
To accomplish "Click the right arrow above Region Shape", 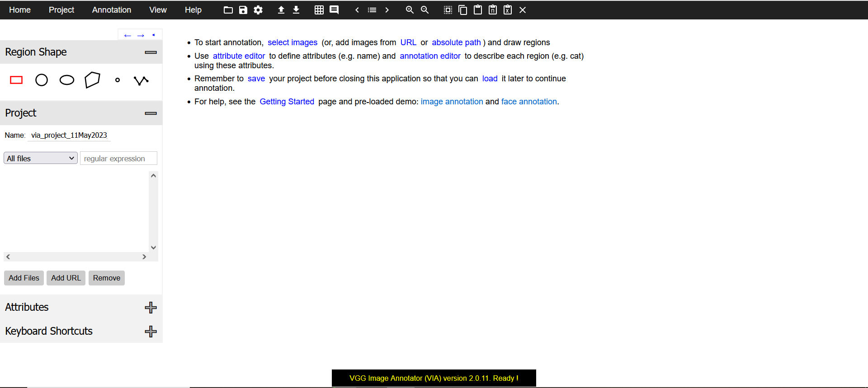I will [141, 35].
